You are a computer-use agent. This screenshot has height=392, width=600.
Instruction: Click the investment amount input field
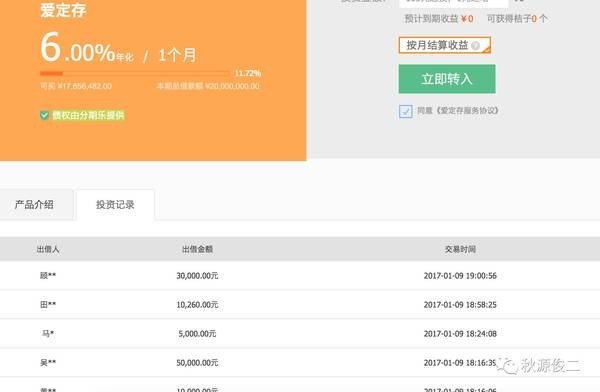(453, 2)
